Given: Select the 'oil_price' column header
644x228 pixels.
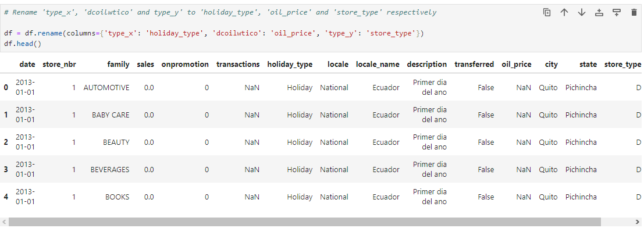Looking at the screenshot, I should pos(517,64).
